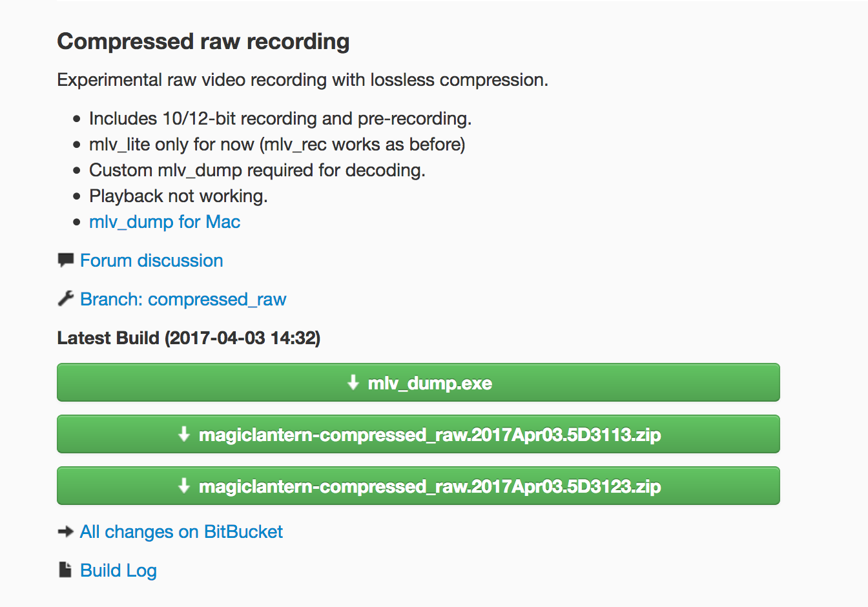
Task: Download magiclantern-compressed_raw 5D3113 zip
Action: [x=418, y=434]
